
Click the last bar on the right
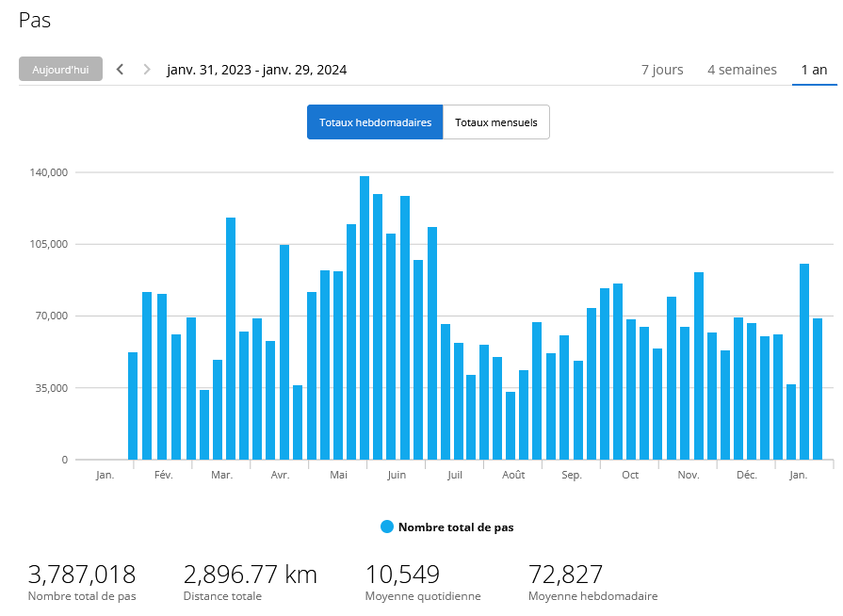tap(818, 389)
